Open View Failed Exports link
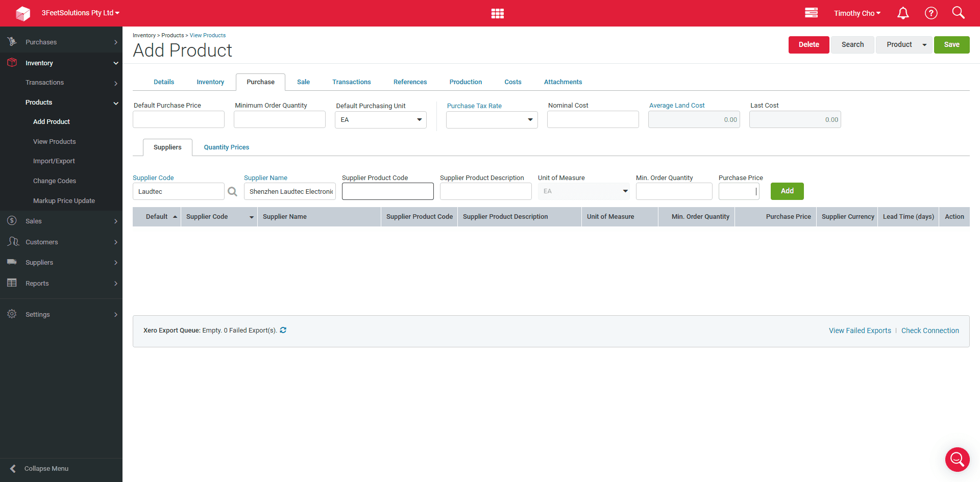The image size is (980, 482). coord(860,331)
